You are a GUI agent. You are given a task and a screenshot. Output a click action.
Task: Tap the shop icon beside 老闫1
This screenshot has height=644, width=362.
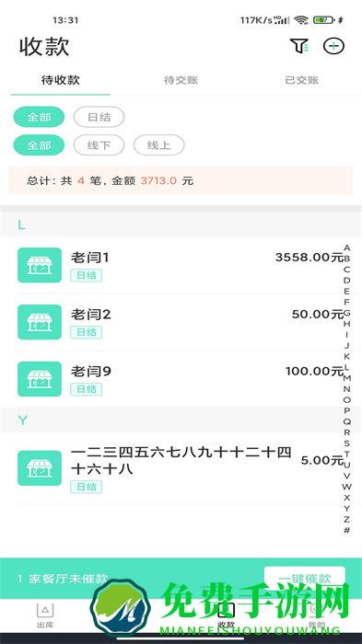(40, 265)
